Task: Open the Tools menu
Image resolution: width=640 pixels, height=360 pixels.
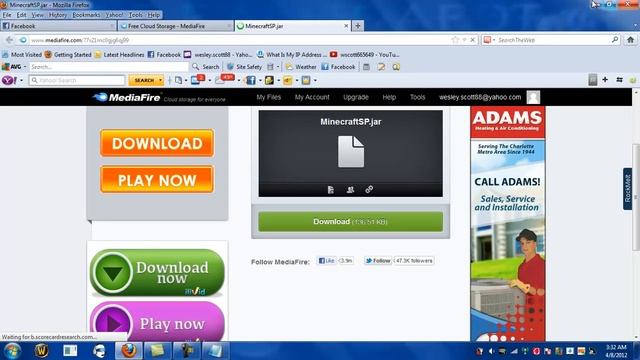Action: [136, 15]
